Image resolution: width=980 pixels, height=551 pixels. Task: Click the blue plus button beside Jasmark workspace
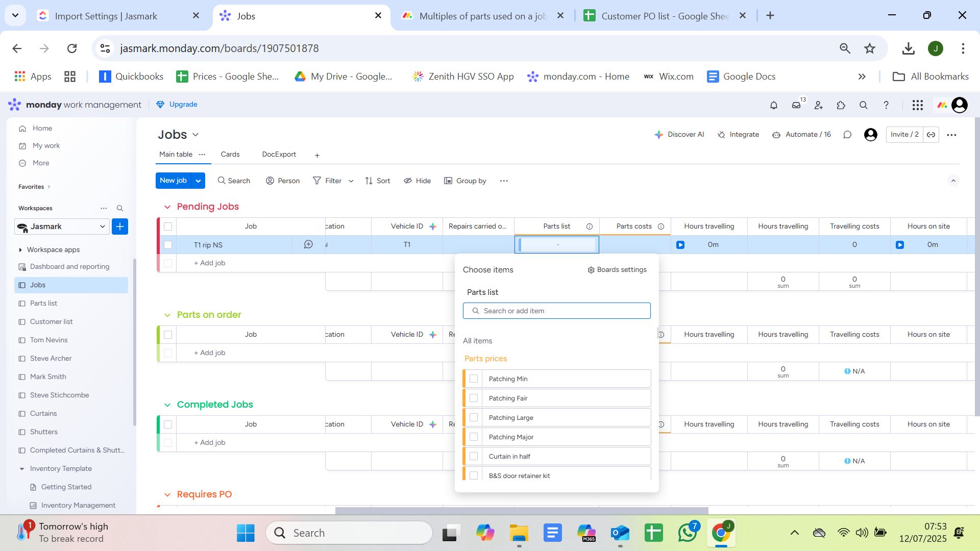[120, 227]
